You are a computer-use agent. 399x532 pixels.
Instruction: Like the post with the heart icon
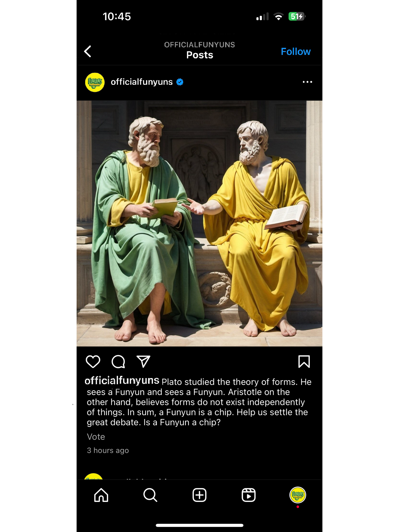(x=93, y=362)
